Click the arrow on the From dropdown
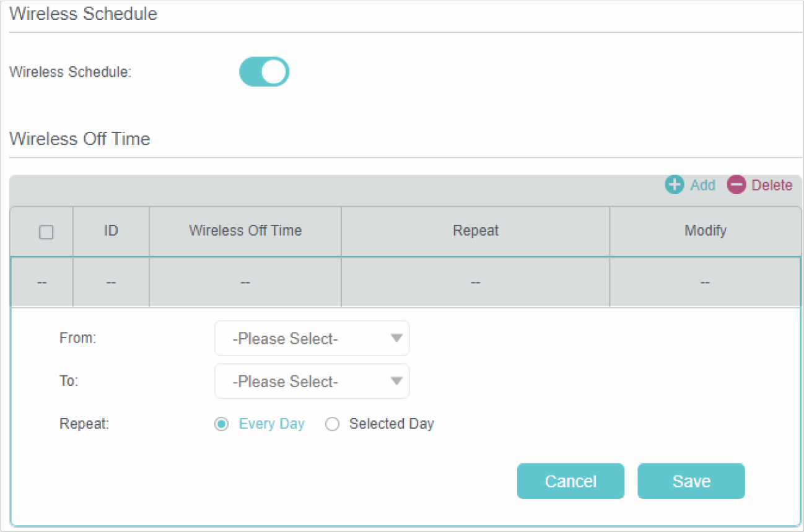This screenshot has width=804, height=532. coord(396,338)
